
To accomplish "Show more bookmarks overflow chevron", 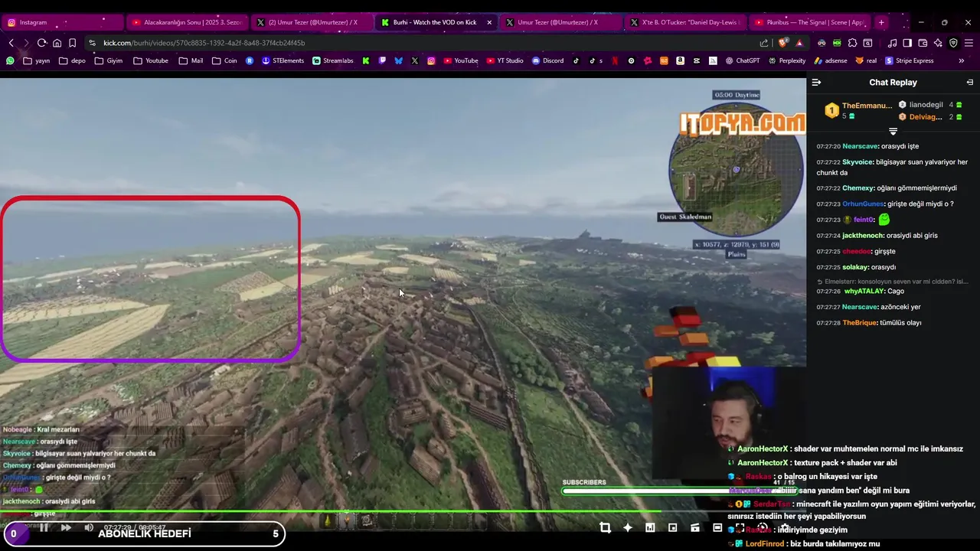I will click(x=962, y=60).
